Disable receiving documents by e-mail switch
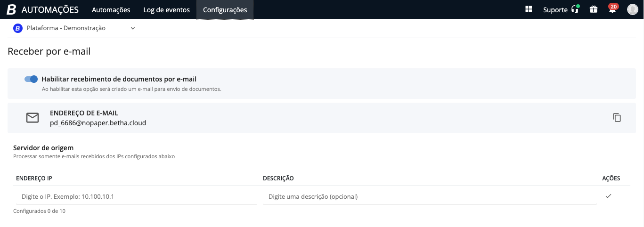644x227 pixels. 31,79
